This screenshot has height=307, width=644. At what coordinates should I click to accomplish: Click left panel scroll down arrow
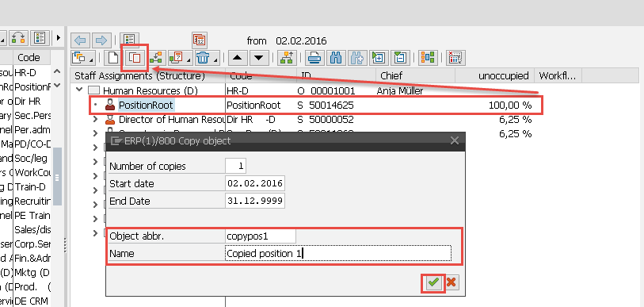[x=57, y=86]
